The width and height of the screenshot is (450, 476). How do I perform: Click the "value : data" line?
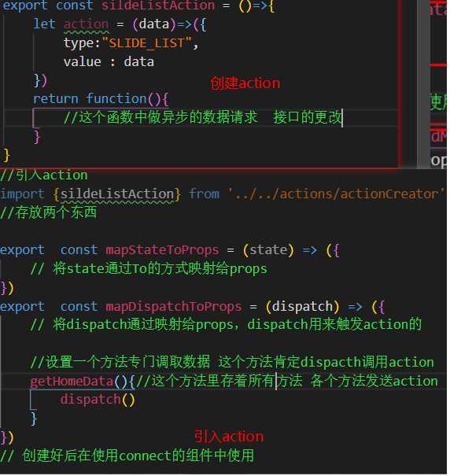coord(109,62)
